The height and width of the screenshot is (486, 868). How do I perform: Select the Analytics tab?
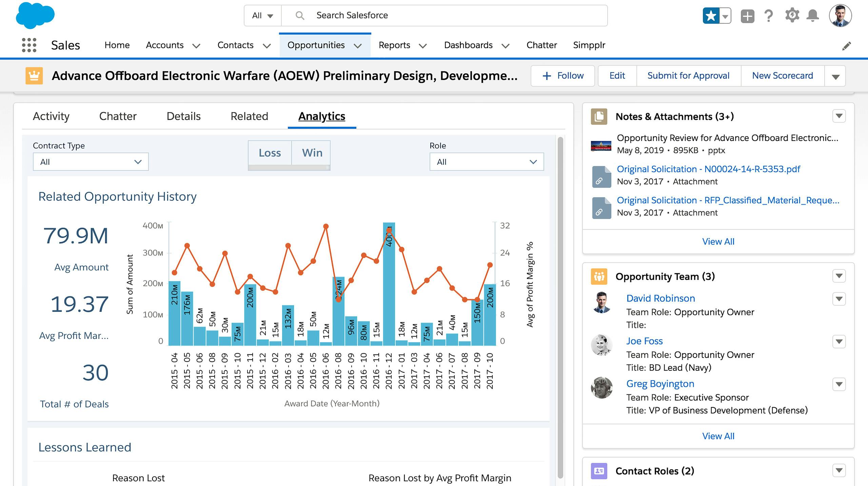322,116
